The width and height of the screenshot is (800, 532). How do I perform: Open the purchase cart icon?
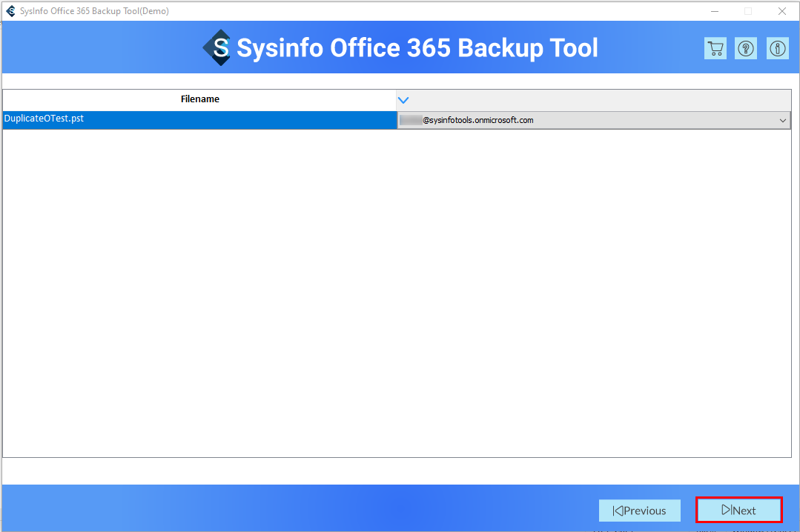(715, 49)
